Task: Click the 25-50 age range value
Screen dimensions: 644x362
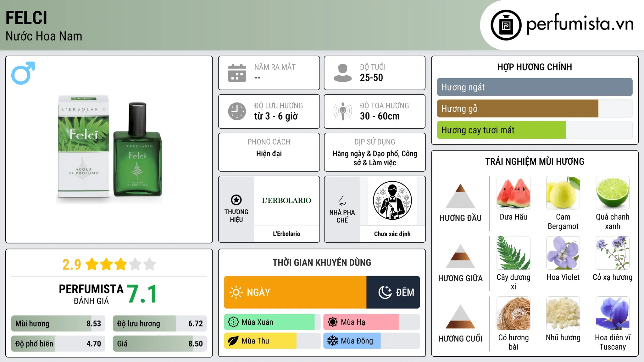Action: click(371, 78)
